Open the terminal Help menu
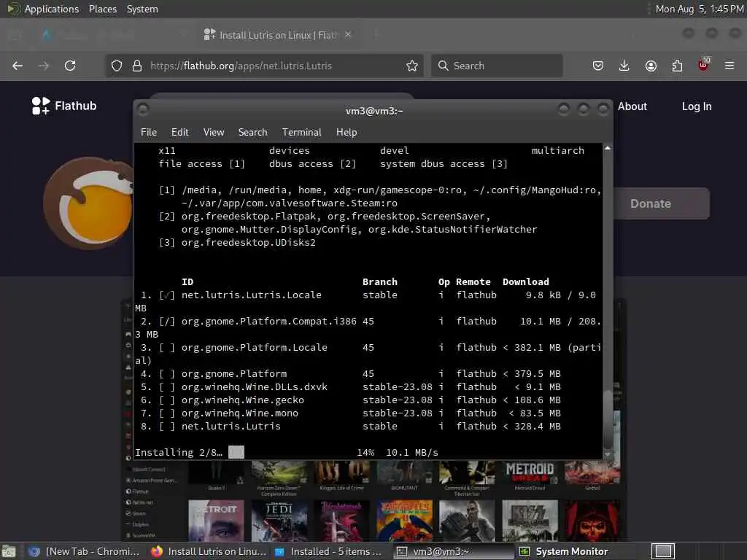 coord(347,133)
